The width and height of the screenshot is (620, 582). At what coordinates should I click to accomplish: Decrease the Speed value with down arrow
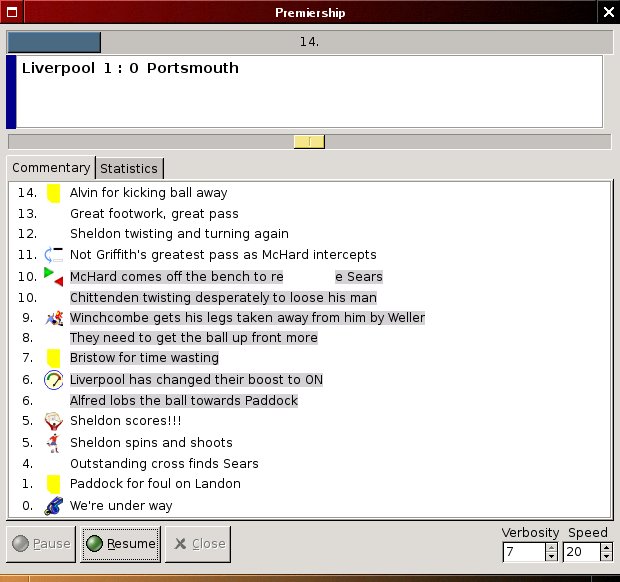point(606,556)
